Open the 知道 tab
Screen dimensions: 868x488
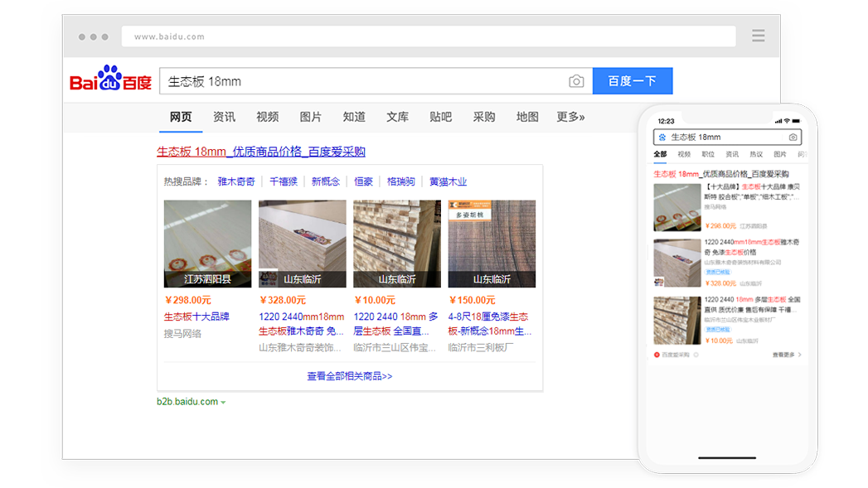point(354,117)
